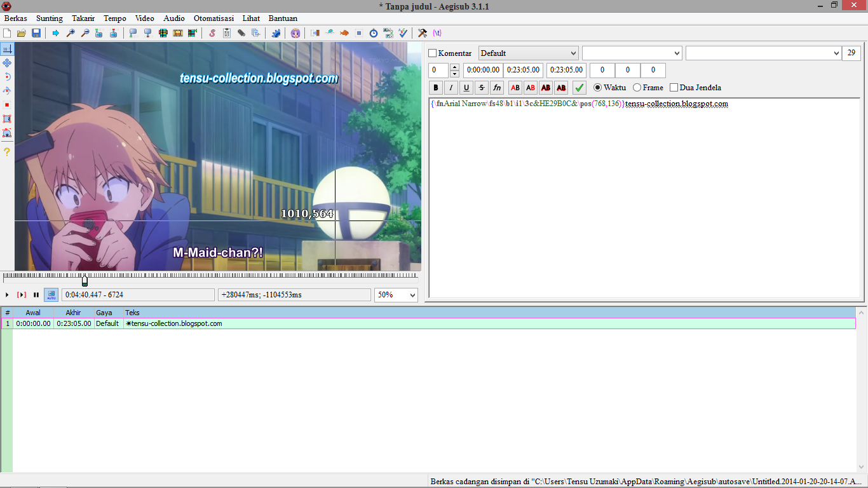The width and height of the screenshot is (868, 488).
Task: Open the Otomatisasi menu
Action: pos(214,18)
